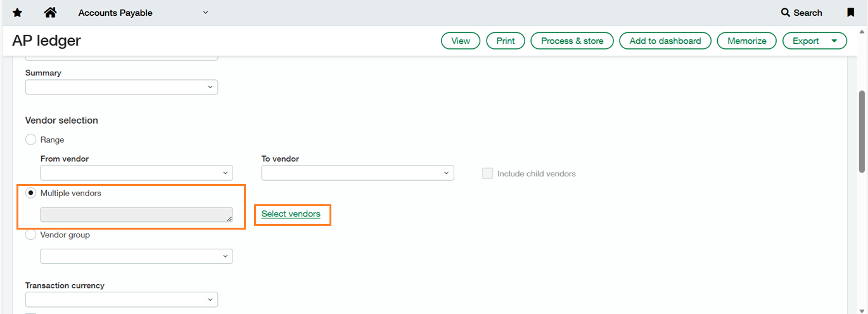Select the Range radio button
868x314 pixels.
point(30,140)
